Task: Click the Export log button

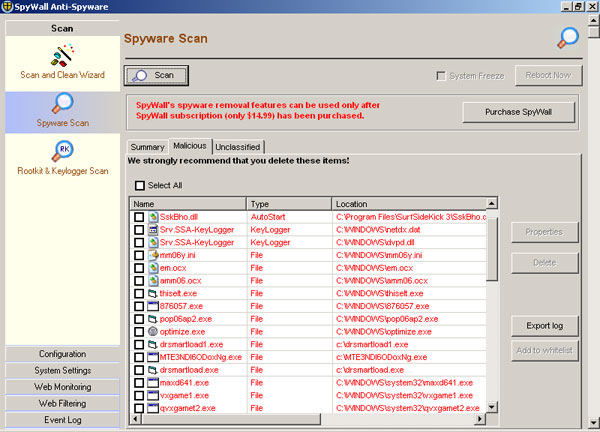Action: pos(545,326)
